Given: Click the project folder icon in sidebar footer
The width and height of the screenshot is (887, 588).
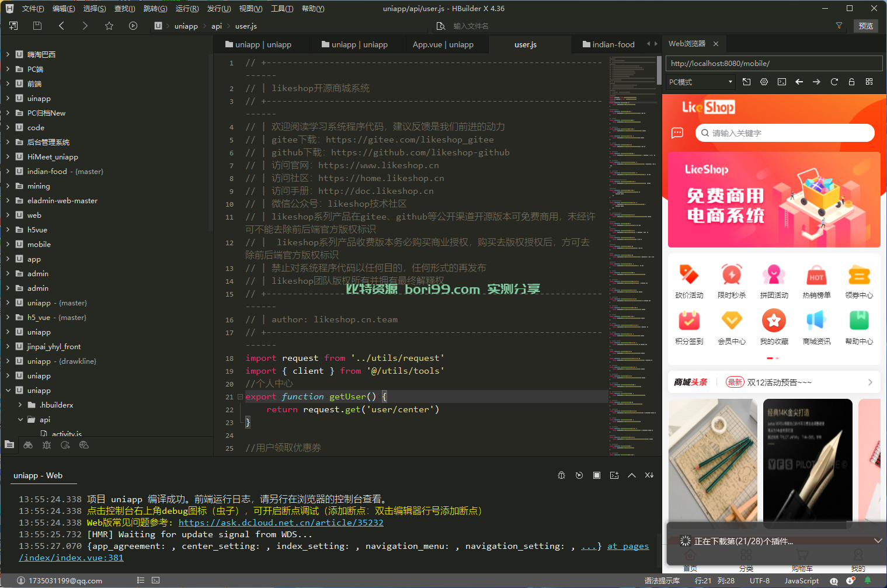Looking at the screenshot, I should point(9,445).
